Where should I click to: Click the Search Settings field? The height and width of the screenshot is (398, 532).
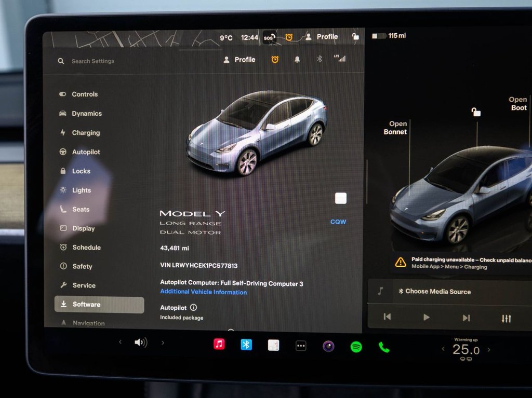click(x=94, y=61)
